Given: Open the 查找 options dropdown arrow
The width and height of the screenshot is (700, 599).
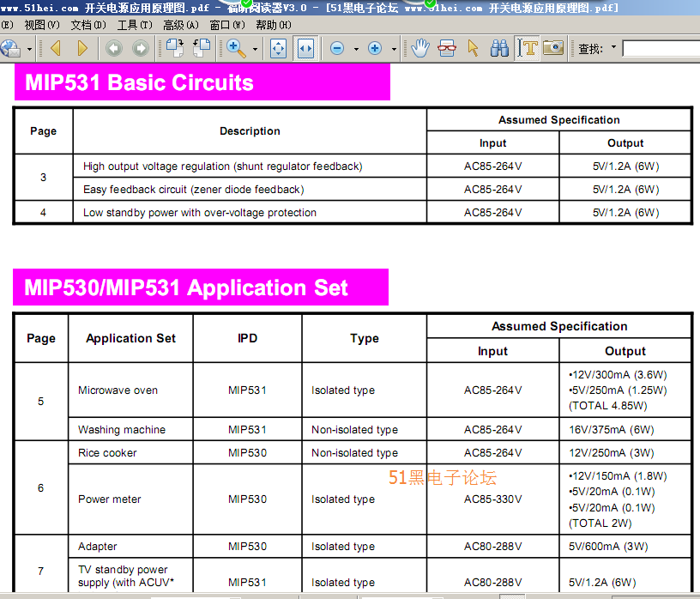Looking at the screenshot, I should click(x=614, y=47).
